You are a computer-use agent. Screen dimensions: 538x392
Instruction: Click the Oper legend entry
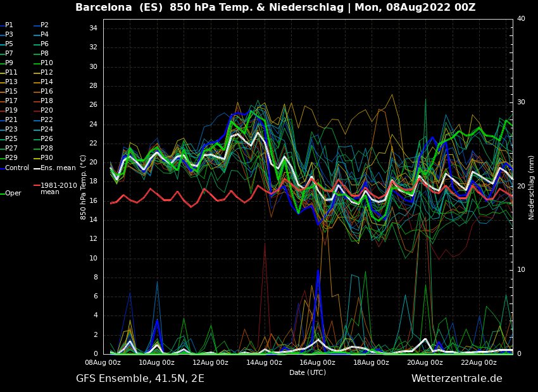click(11, 193)
